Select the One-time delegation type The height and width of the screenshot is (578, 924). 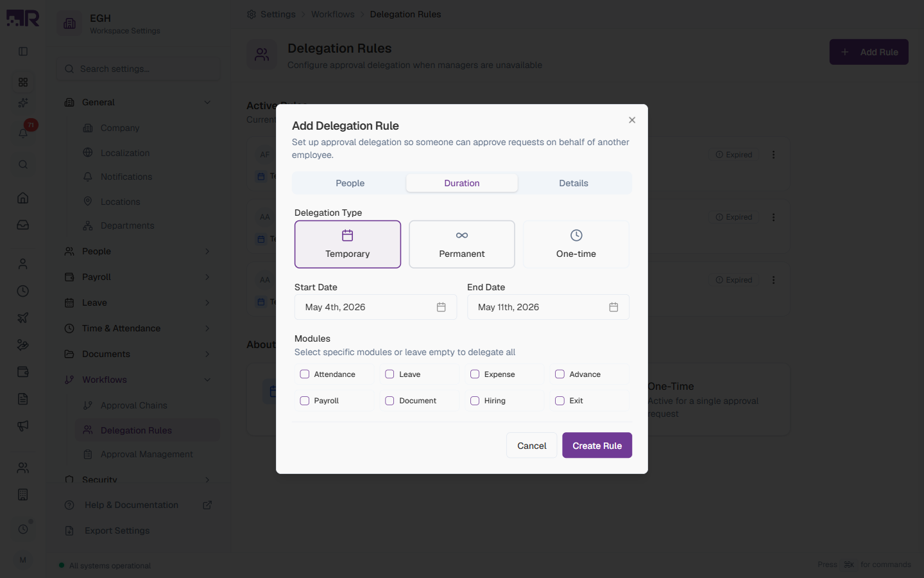[x=576, y=244]
